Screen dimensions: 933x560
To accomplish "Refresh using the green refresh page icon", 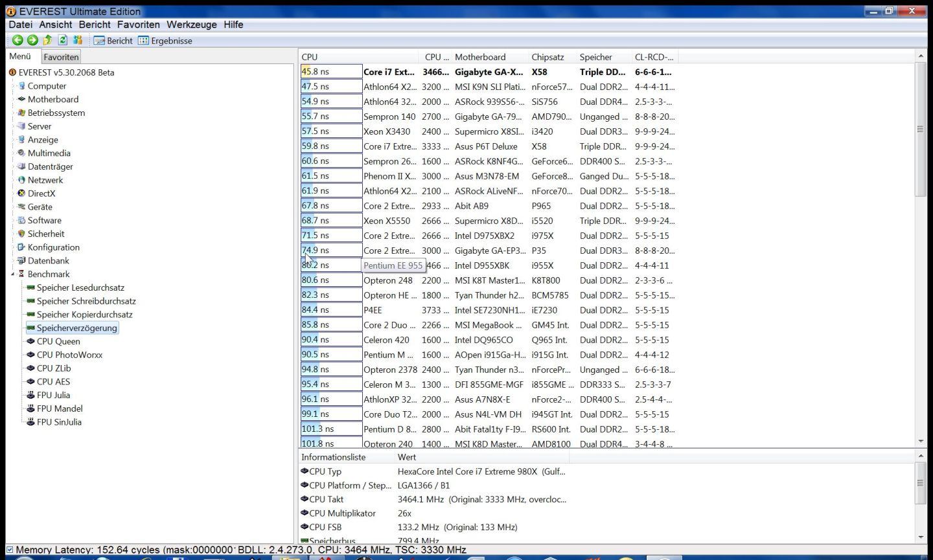I will point(63,40).
